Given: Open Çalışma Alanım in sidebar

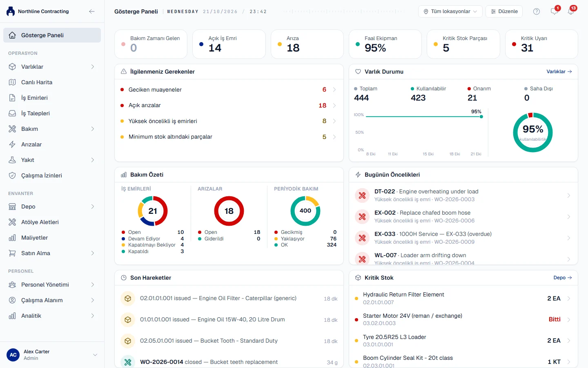Looking at the screenshot, I should tap(52, 300).
